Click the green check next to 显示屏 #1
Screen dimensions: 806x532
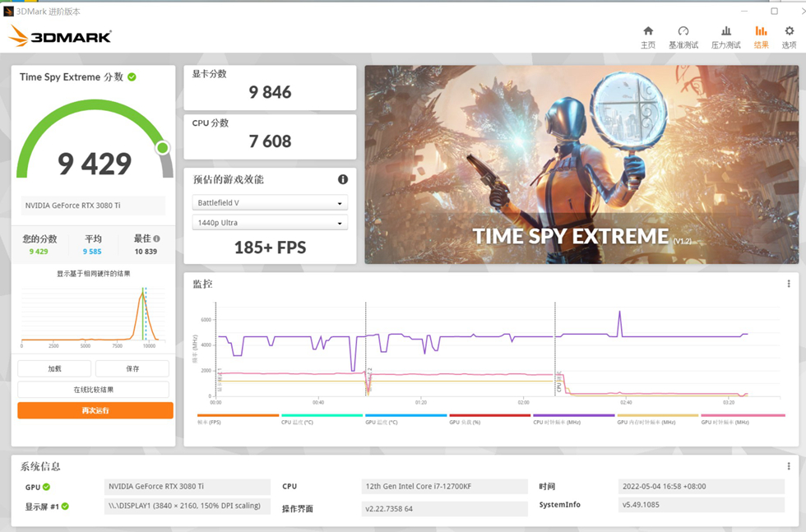click(x=65, y=507)
